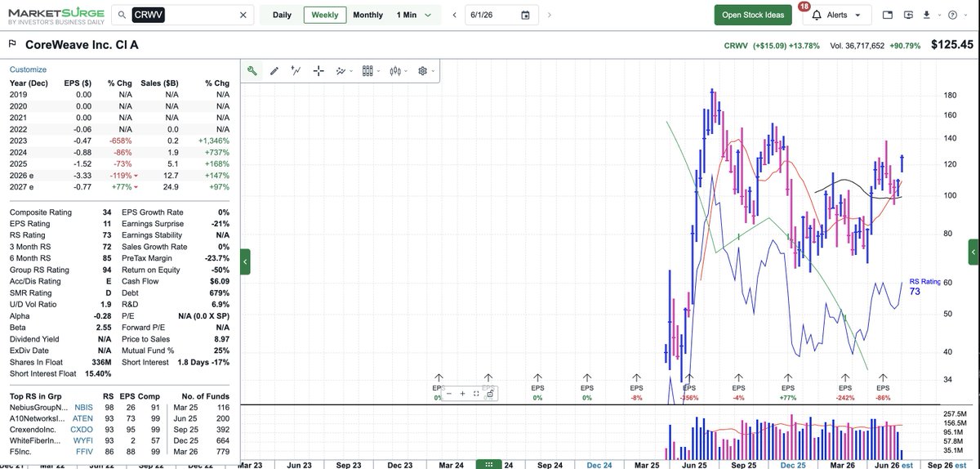Click the screen share refresh icon

[x=908, y=15]
